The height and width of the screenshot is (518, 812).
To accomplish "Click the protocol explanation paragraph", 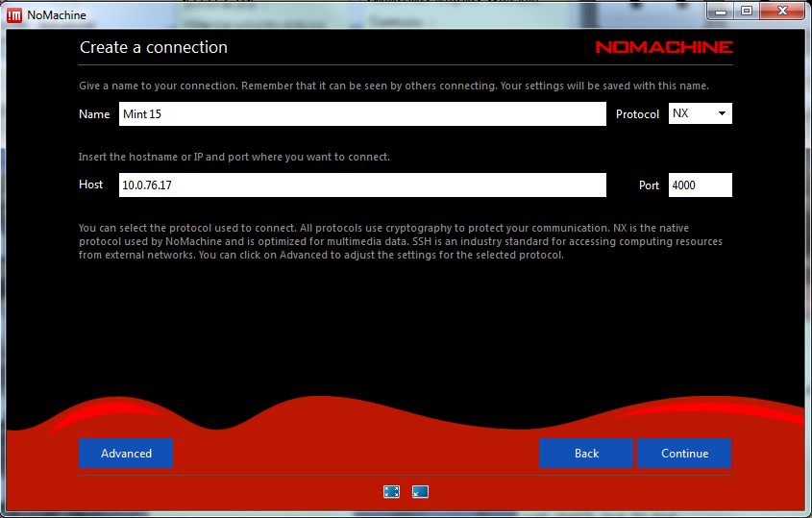I will pyautogui.click(x=401, y=241).
